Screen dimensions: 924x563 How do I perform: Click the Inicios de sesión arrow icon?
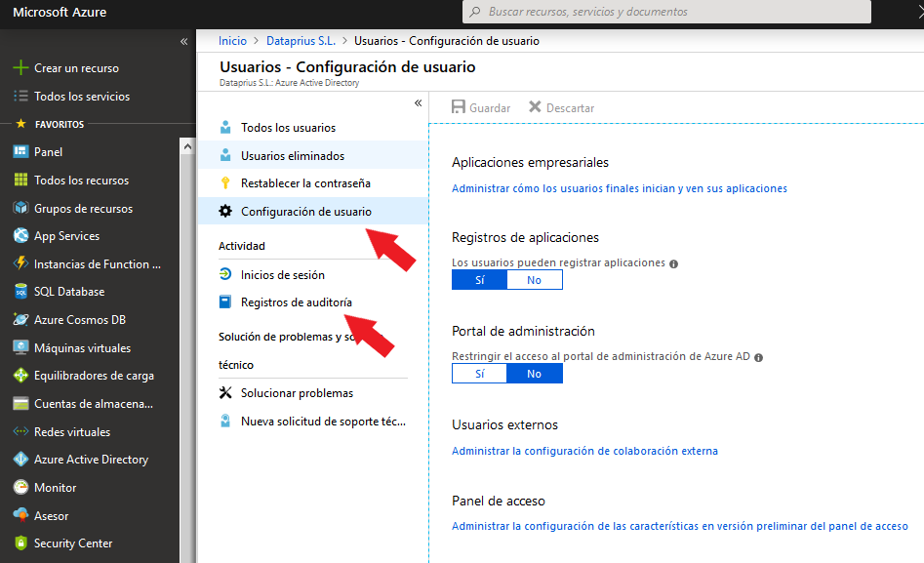pos(225,274)
